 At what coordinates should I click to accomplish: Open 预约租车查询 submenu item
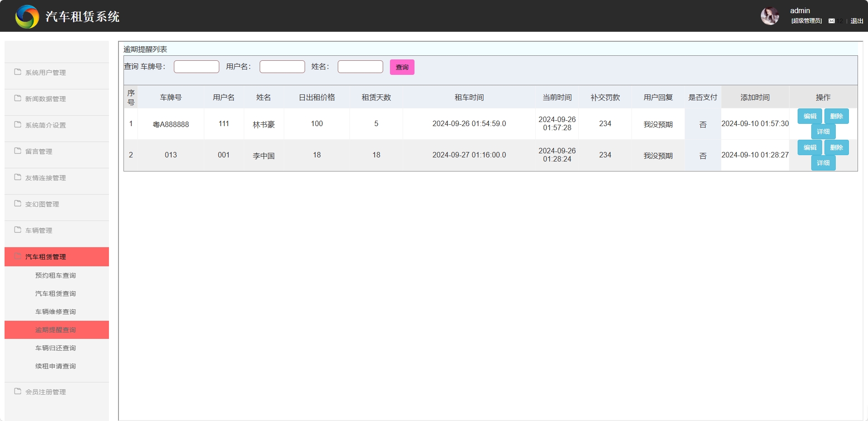55,275
